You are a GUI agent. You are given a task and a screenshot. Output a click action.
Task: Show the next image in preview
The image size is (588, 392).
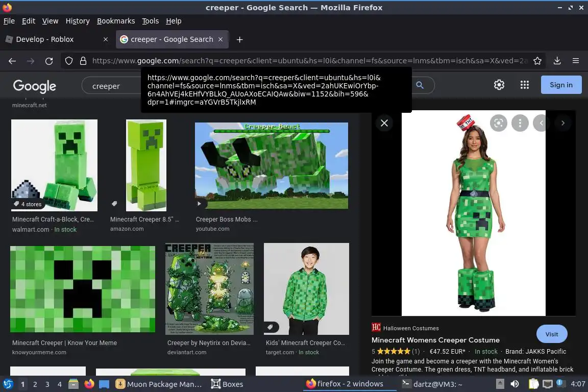coord(562,123)
